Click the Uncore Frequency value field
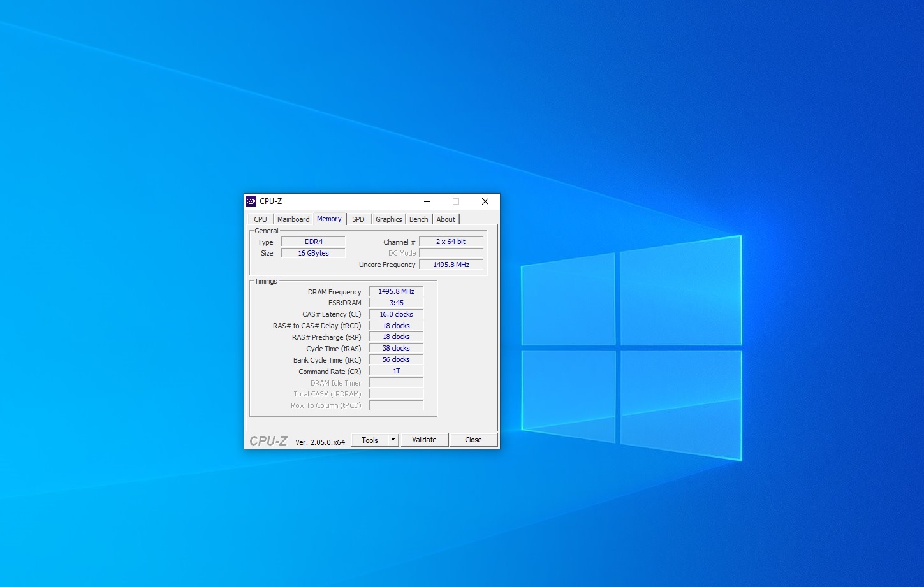The width and height of the screenshot is (924, 587). pos(450,265)
